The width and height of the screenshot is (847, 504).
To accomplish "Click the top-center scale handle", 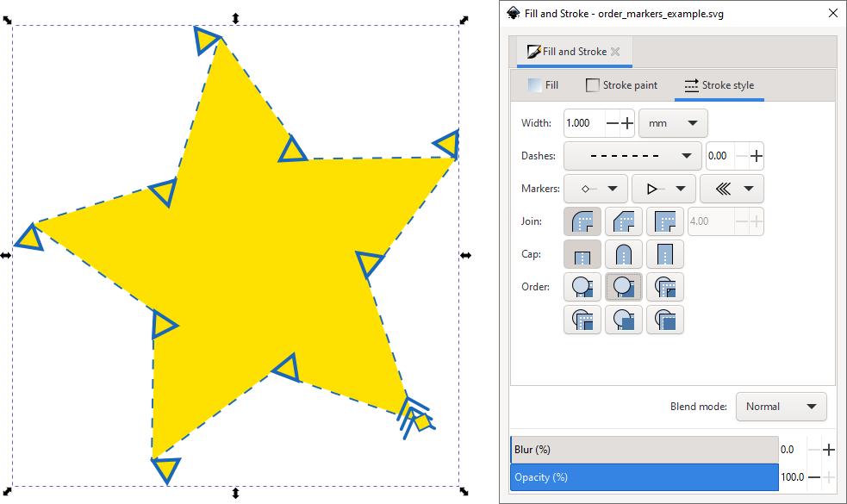I will pos(235,19).
